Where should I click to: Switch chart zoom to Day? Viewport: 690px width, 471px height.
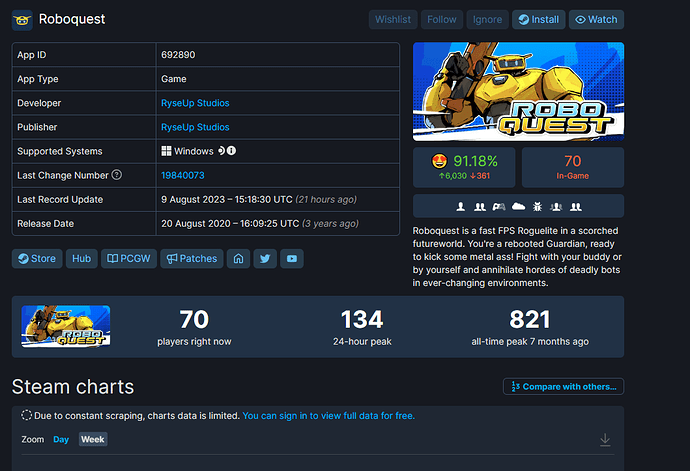[x=61, y=439]
